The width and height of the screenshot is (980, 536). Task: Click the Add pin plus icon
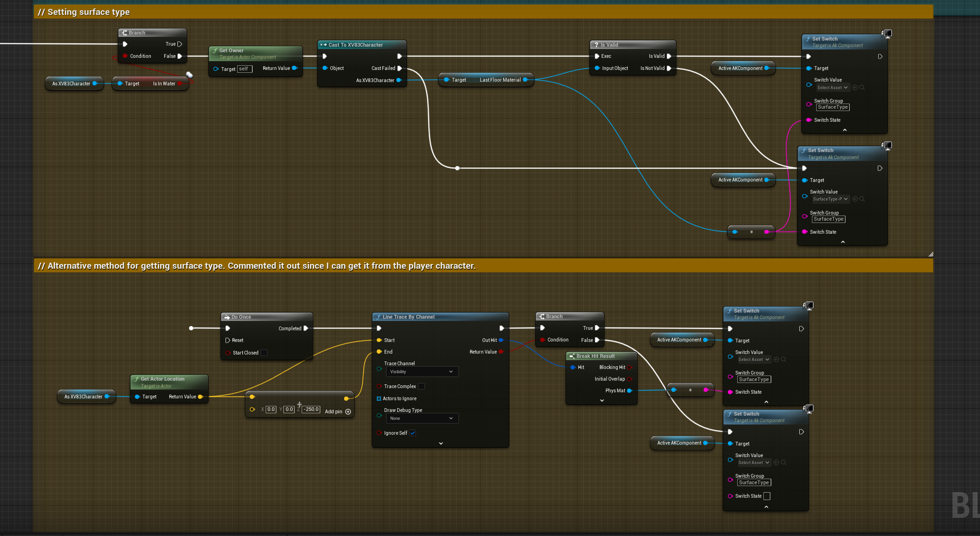348,411
